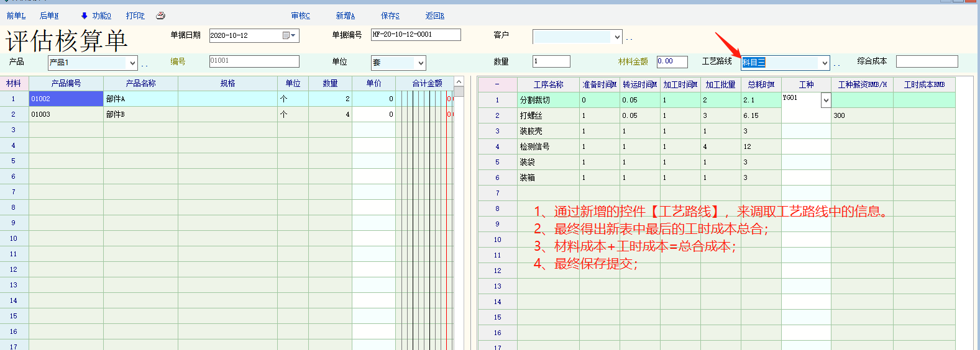Image resolution: width=980 pixels, height=350 pixels.
Task: Expand the 产品 dropdown
Action: point(132,63)
